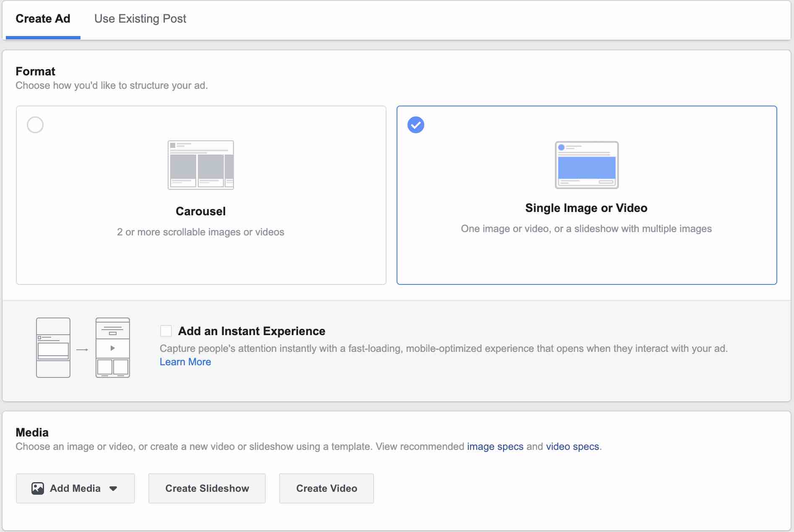The width and height of the screenshot is (794, 532).
Task: Select the Carousel format radio button
Action: (35, 124)
